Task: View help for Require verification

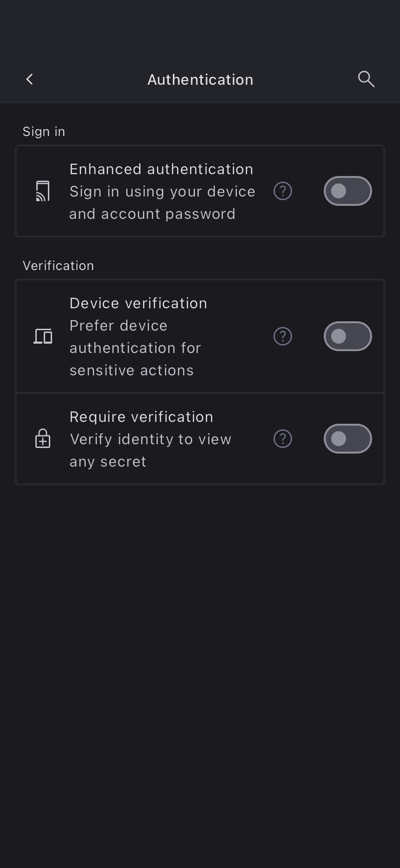Action: point(282,439)
